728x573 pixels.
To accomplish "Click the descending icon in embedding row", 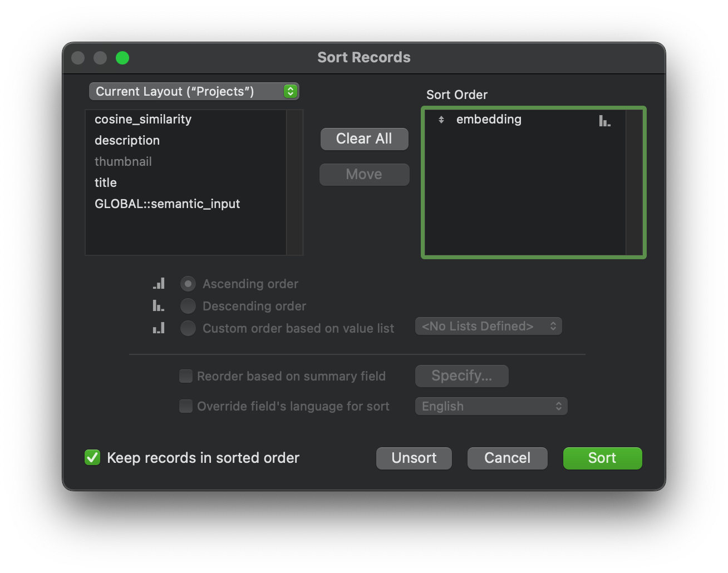I will click(x=604, y=120).
